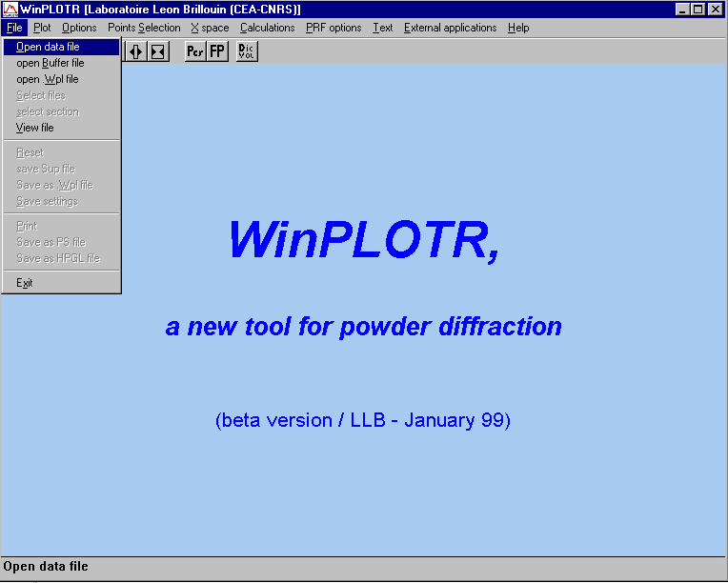The width and height of the screenshot is (728, 583).
Task: Open the External applications menu
Action: (450, 28)
